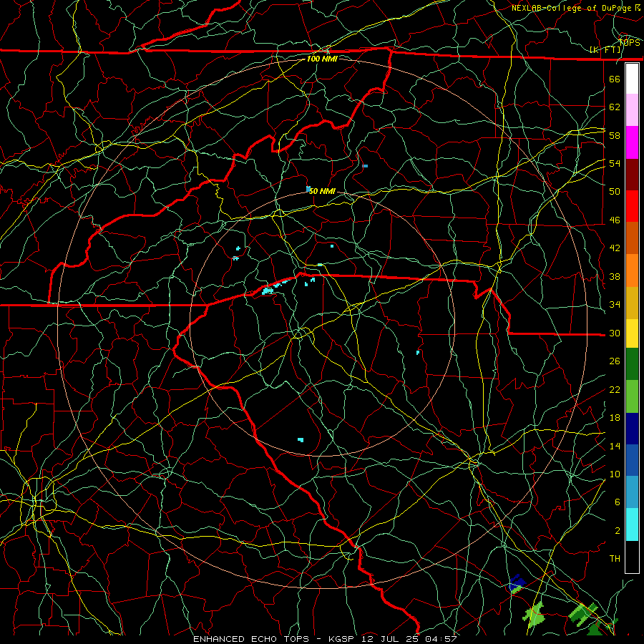Click the medium blue legend swatch
This screenshot has width=644, height=644.
(x=632, y=460)
